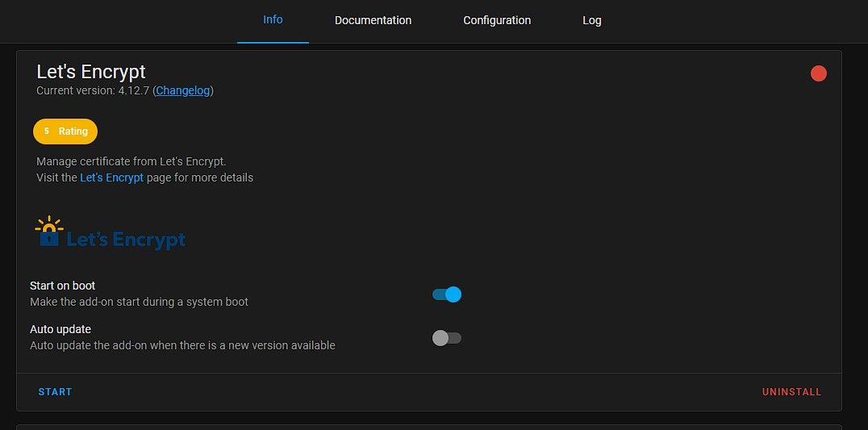
Task: Click the Manage certificate description text
Action: coord(131,161)
